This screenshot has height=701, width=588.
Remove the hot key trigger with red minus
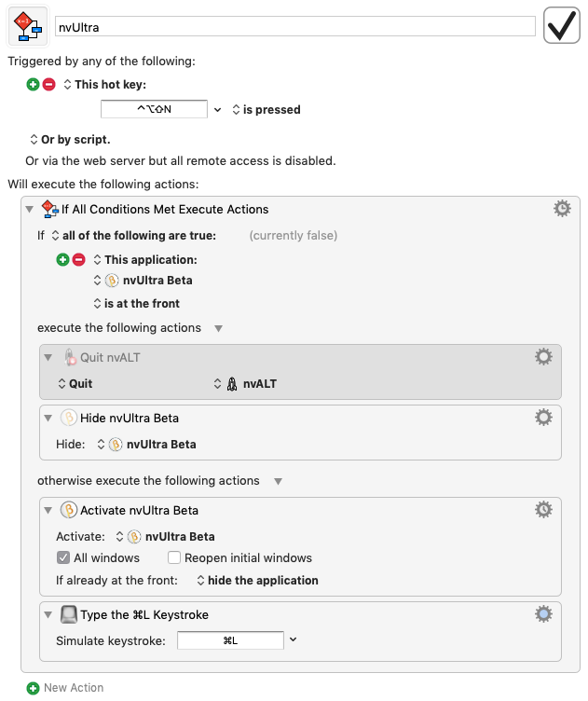point(48,84)
